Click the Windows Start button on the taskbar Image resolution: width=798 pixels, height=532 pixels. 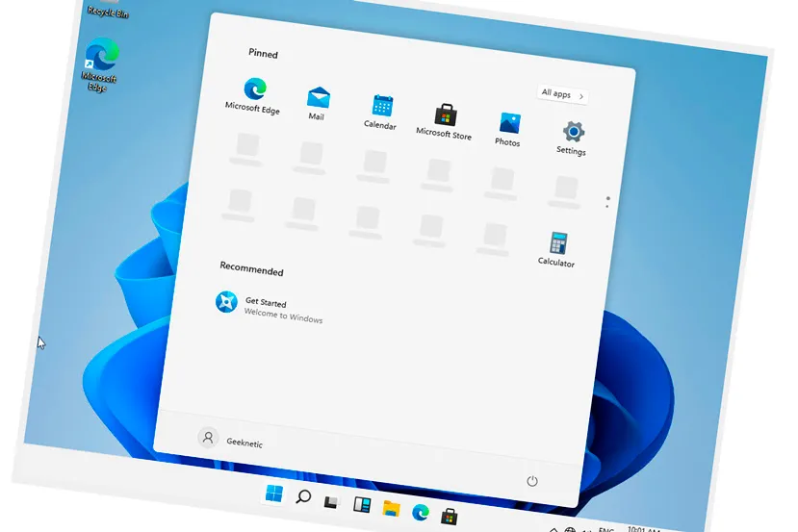point(273,493)
